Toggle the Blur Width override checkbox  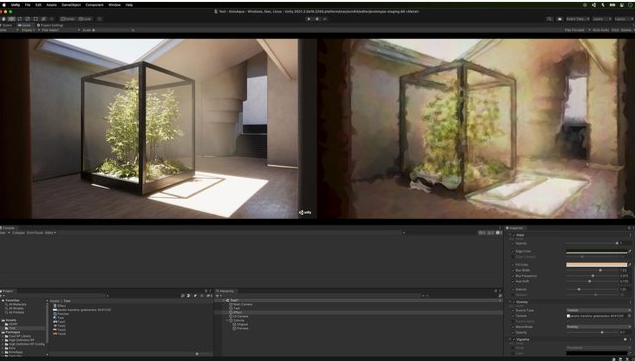513,270
